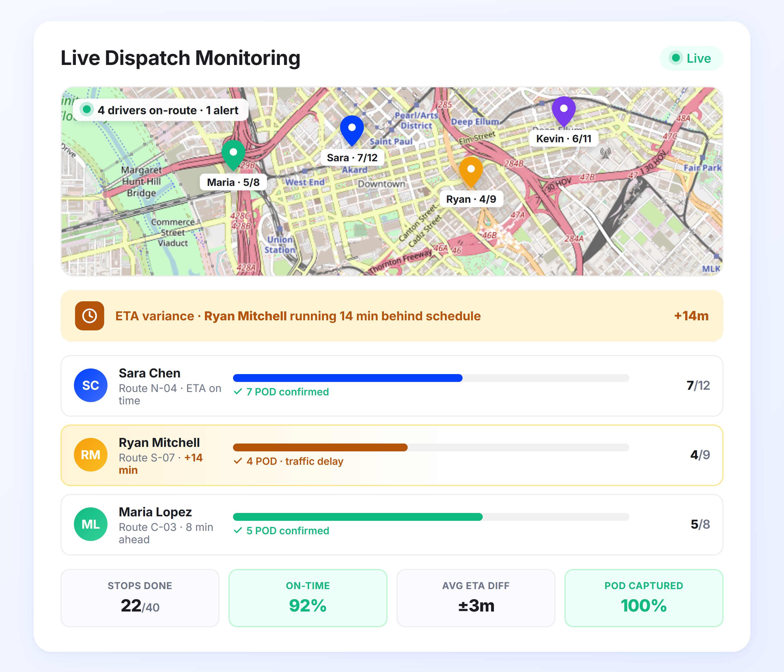The image size is (784, 672).
Task: Click Route S-07 · +14 min text
Action: coord(161,464)
